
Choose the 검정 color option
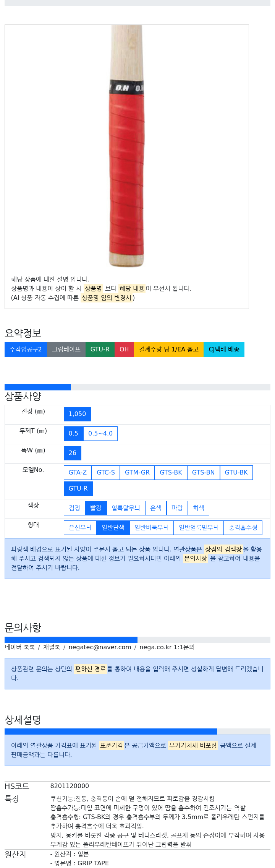click(x=74, y=508)
